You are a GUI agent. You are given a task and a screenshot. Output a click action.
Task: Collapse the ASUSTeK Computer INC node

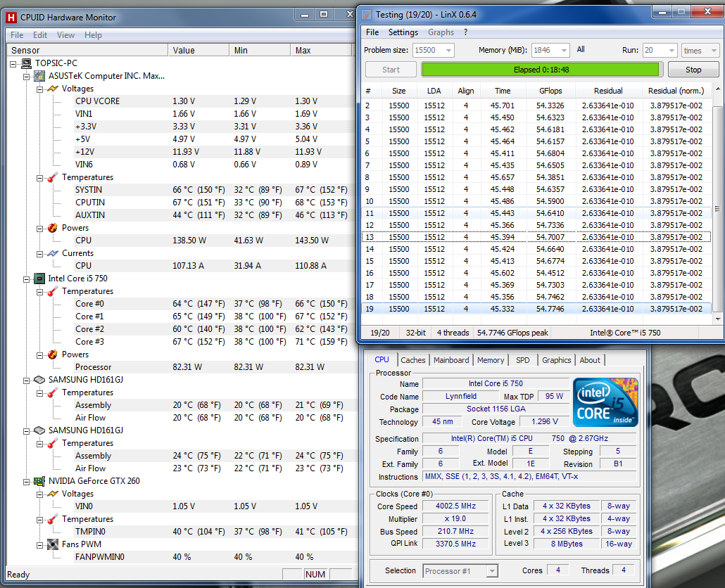click(x=27, y=76)
